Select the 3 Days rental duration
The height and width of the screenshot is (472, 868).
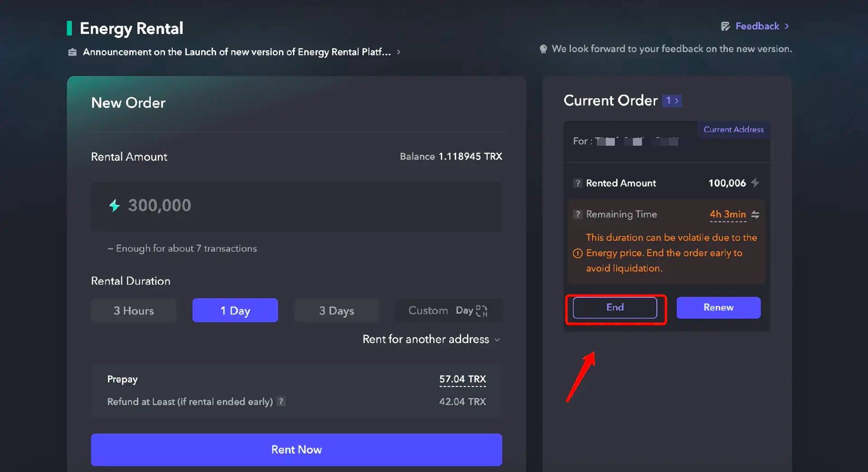[336, 310]
